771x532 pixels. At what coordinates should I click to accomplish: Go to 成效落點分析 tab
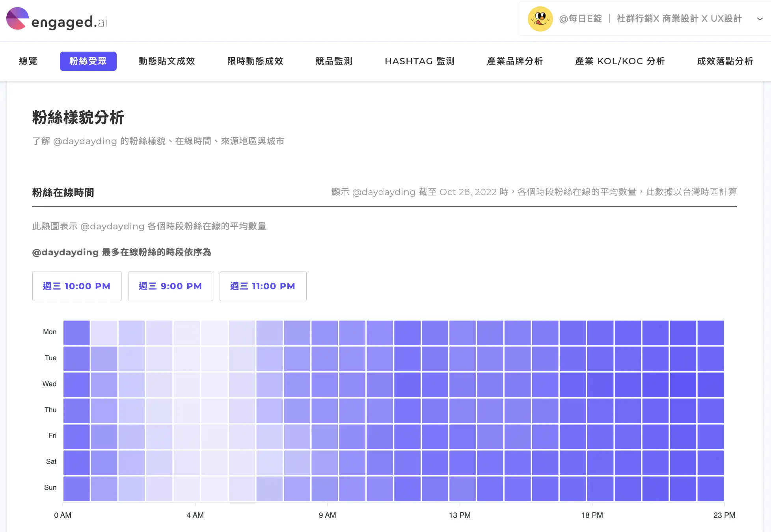point(725,61)
